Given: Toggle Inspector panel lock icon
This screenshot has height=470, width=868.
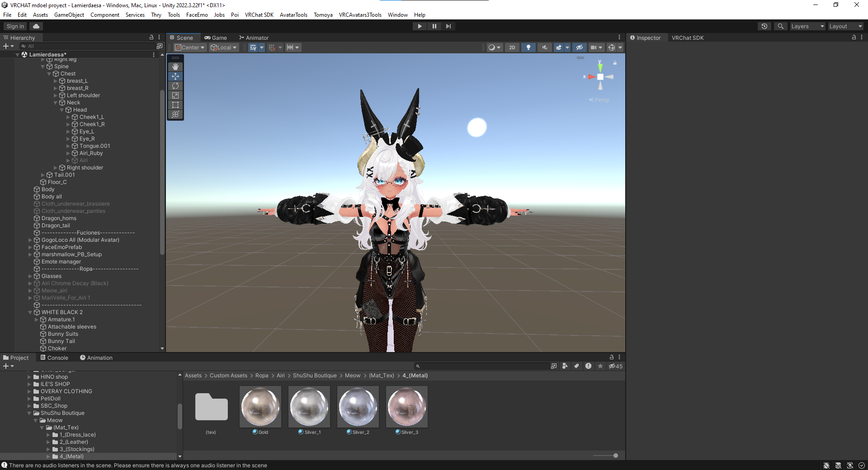Looking at the screenshot, I should [854, 38].
